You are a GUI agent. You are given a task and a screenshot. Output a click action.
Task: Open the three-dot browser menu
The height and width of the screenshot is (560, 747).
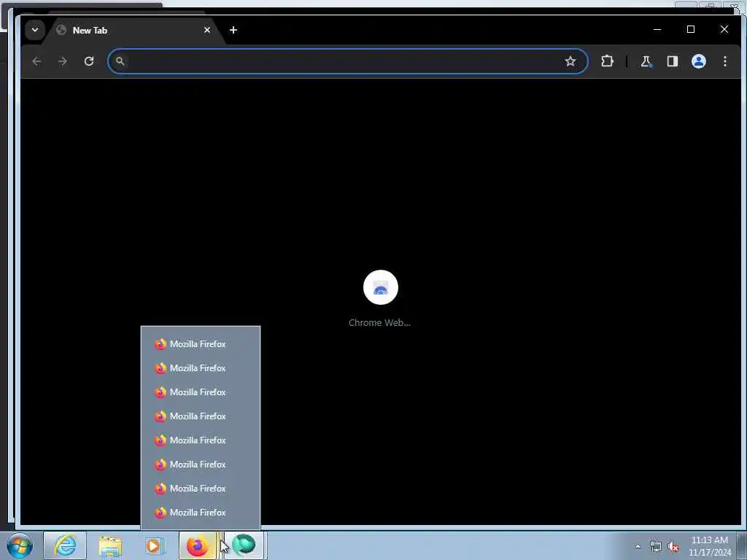click(724, 61)
